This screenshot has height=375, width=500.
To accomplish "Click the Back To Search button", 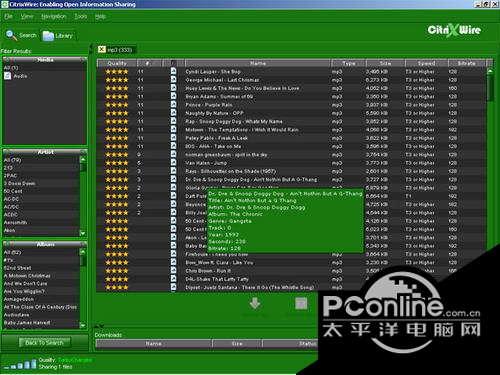I will click(x=44, y=342).
